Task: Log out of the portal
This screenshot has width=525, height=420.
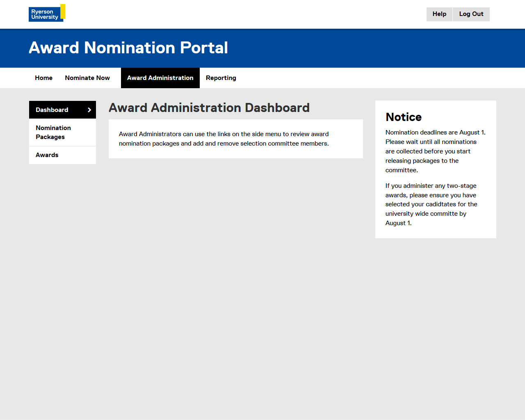Action: point(471,14)
